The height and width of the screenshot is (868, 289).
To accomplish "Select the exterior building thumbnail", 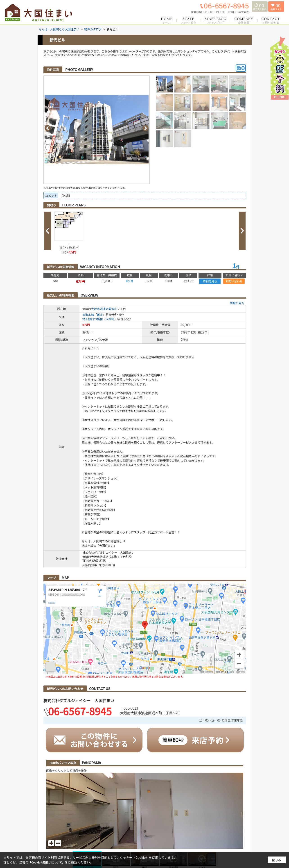I will click(165, 84).
